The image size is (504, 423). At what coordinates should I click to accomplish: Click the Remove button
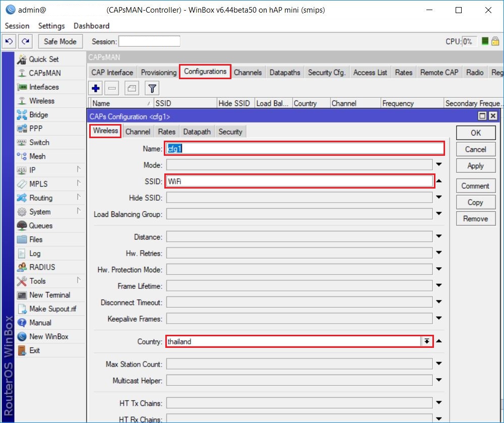(x=476, y=219)
